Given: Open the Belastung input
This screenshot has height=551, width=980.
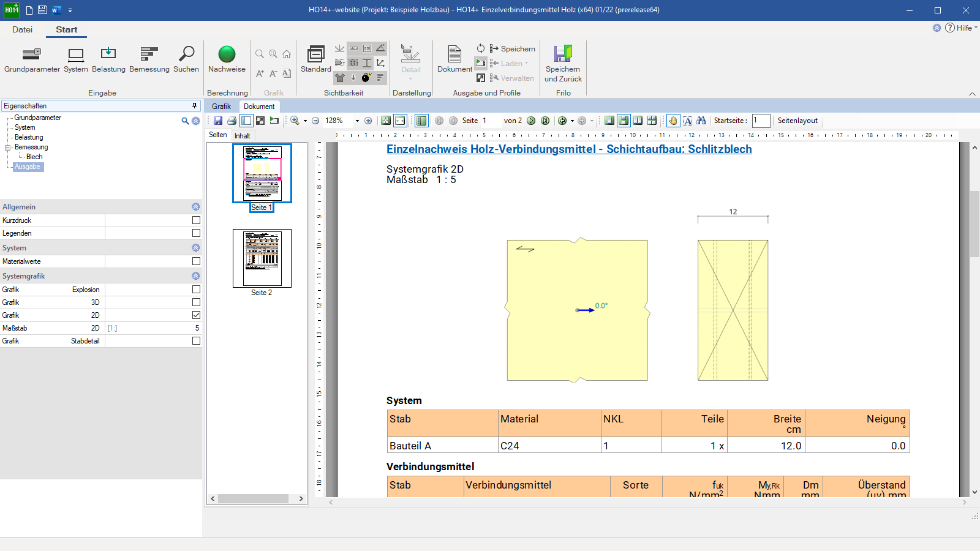Looking at the screenshot, I should coord(108,60).
